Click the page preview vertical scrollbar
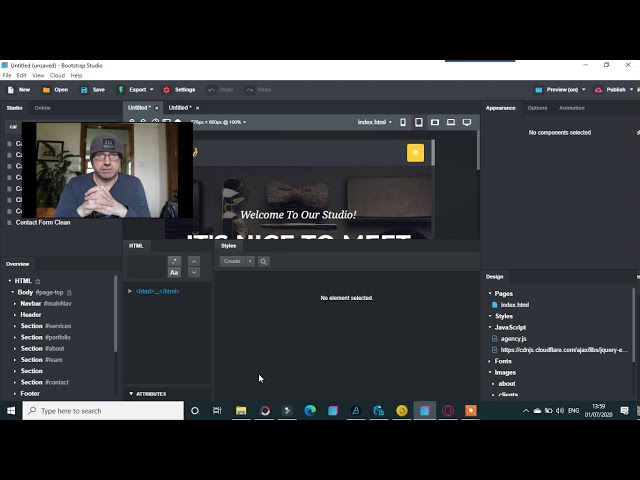The image size is (640, 480). [x=433, y=153]
